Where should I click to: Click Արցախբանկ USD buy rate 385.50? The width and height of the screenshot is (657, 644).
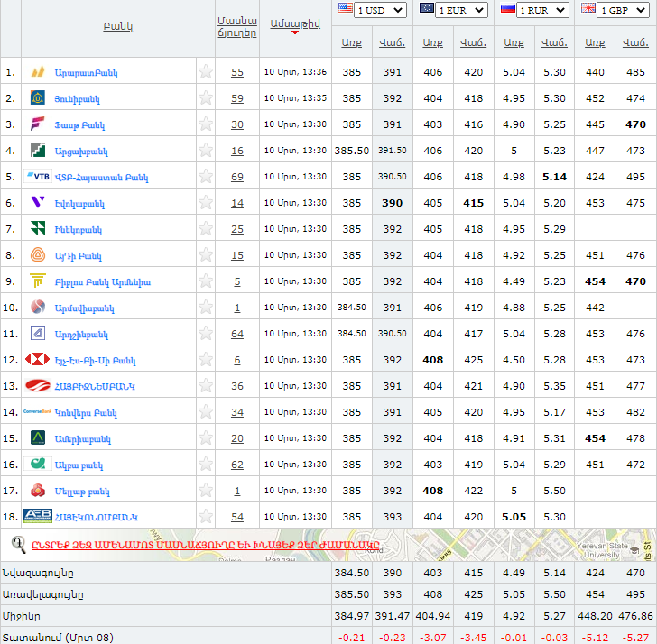point(352,151)
